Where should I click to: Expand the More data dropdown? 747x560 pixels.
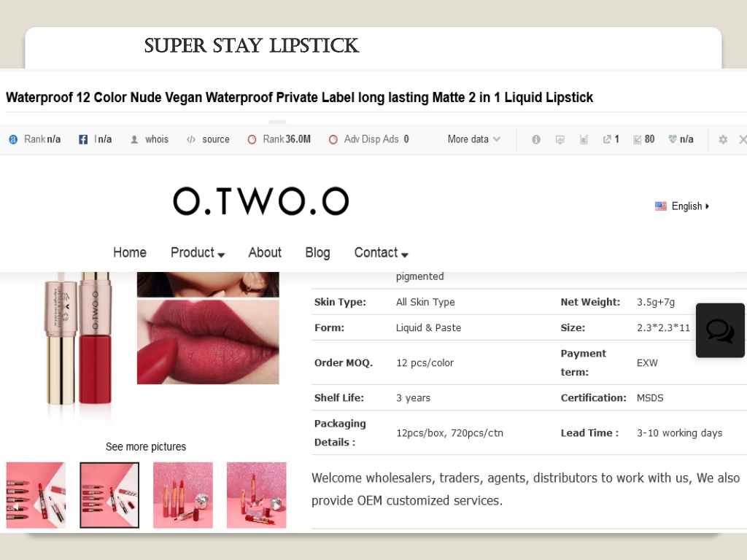pos(474,139)
